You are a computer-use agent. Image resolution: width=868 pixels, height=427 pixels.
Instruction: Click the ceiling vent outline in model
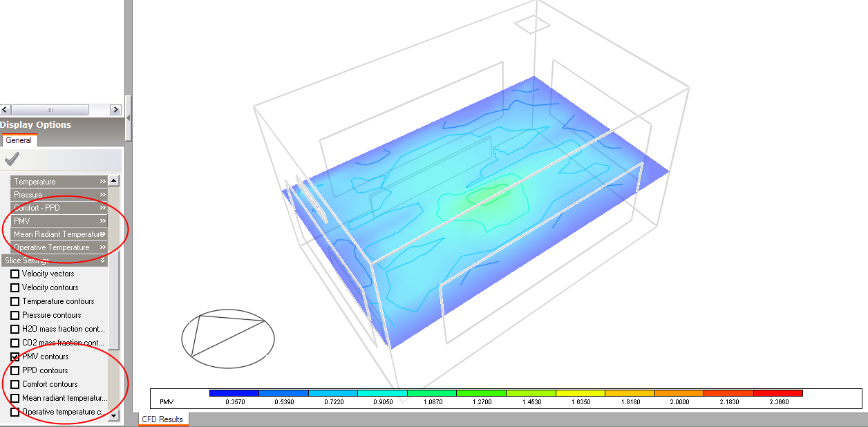[532, 24]
